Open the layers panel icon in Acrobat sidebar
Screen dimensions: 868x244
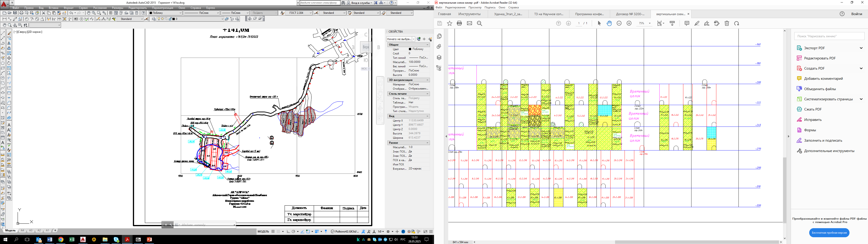point(439,57)
